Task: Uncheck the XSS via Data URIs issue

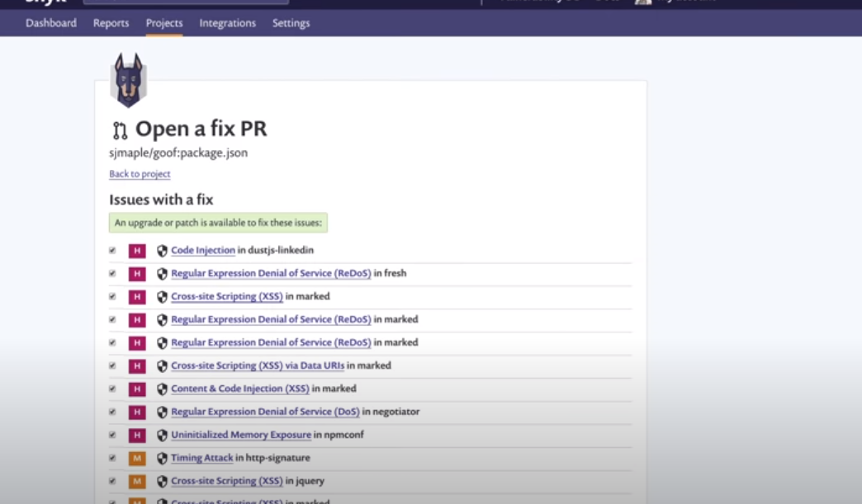Action: click(112, 365)
